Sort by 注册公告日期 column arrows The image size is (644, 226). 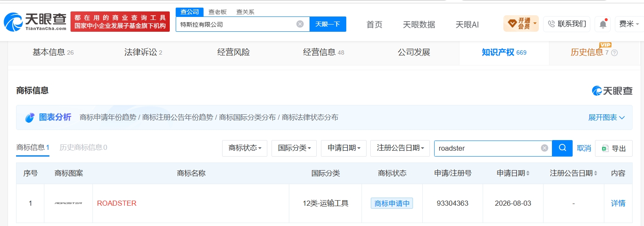596,174
